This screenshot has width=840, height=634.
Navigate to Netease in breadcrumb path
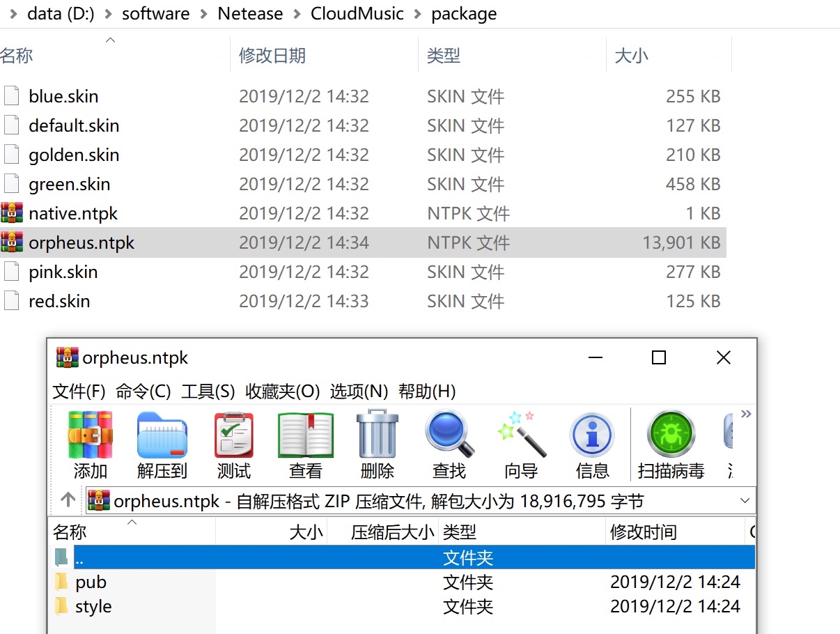(250, 14)
